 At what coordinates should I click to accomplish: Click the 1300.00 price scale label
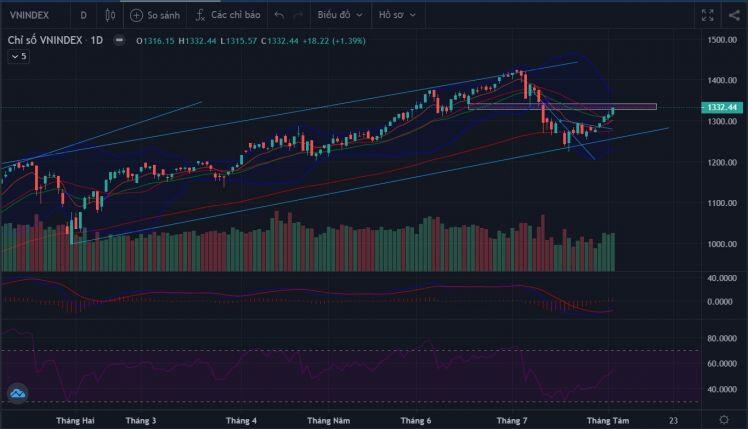(x=722, y=121)
